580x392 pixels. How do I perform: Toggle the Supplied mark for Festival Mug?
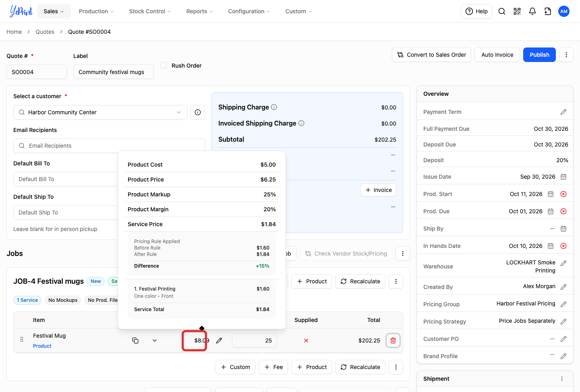coord(306,340)
